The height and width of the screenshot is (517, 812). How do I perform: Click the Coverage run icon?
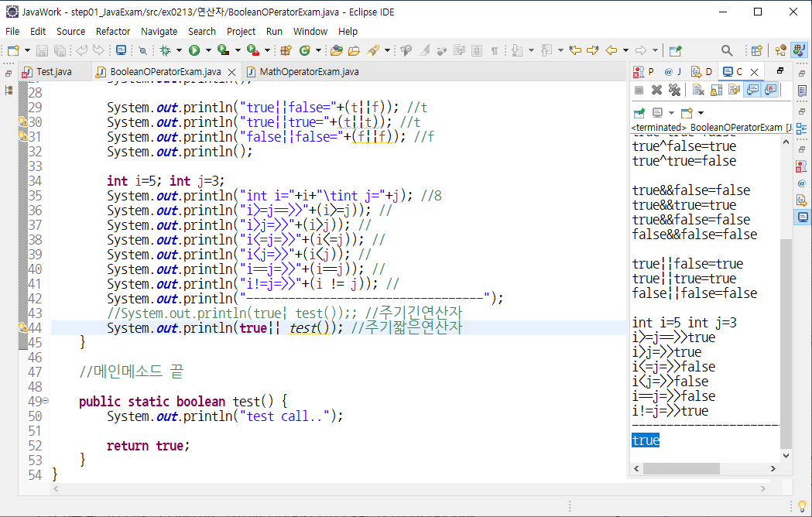[223, 50]
